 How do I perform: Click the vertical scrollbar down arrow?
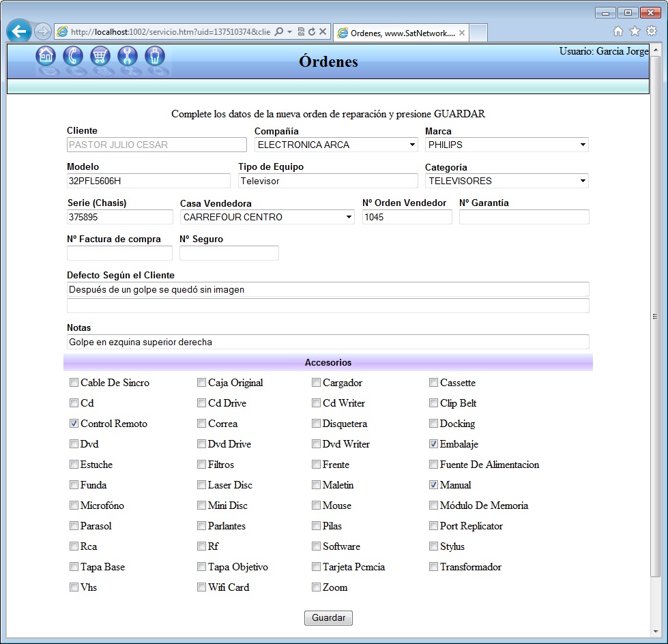coord(656,631)
